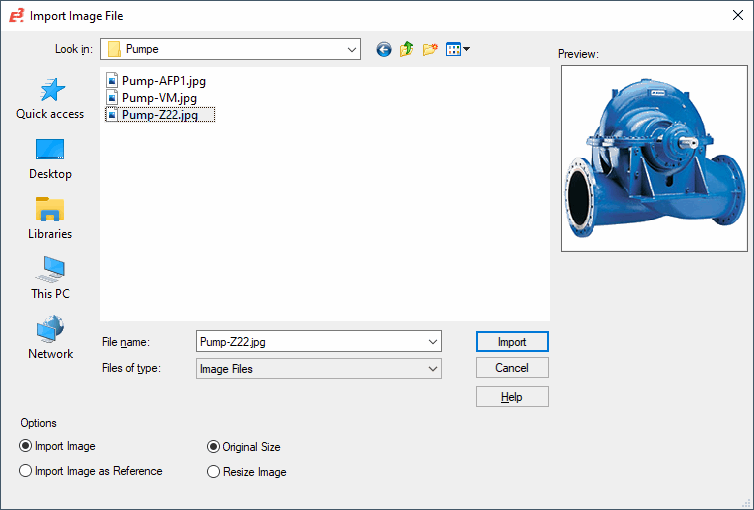Open the View Menu icon
Screen dimensions: 754x510
[x=458, y=49]
